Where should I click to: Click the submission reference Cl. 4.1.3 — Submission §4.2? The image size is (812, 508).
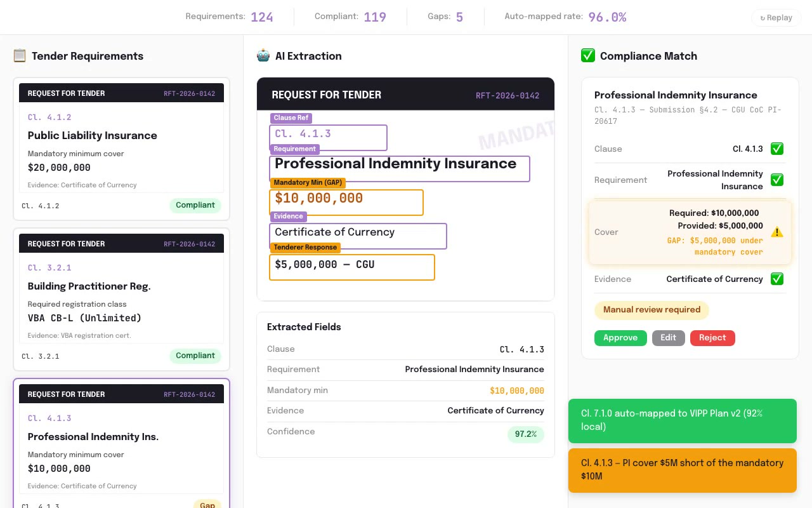point(688,116)
